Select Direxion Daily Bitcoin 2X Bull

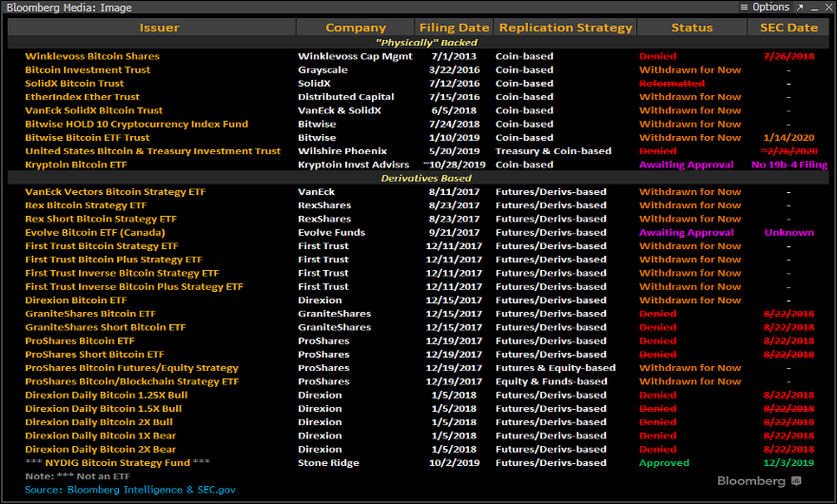point(99,422)
